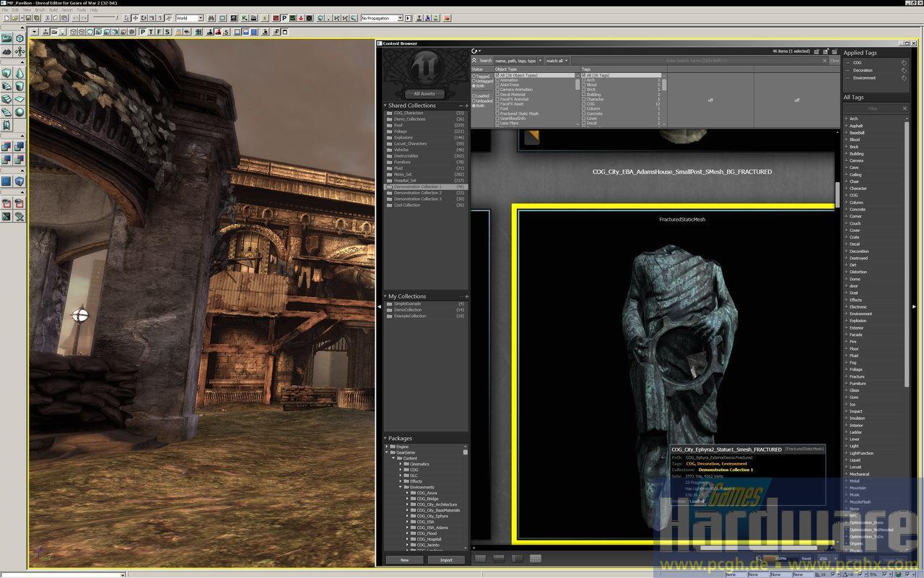924x578 pixels.
Task: Select the Unloaded status radio button
Action: (x=474, y=101)
